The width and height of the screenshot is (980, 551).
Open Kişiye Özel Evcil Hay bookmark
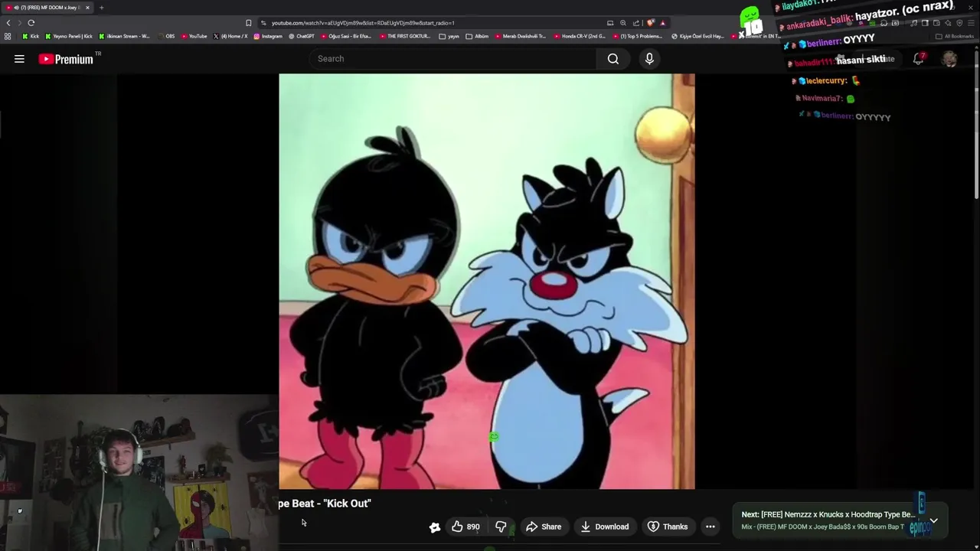pos(697,36)
